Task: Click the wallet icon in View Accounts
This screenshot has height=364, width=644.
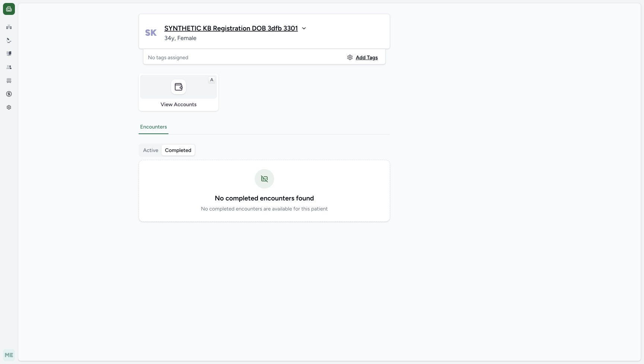Action: point(179,87)
